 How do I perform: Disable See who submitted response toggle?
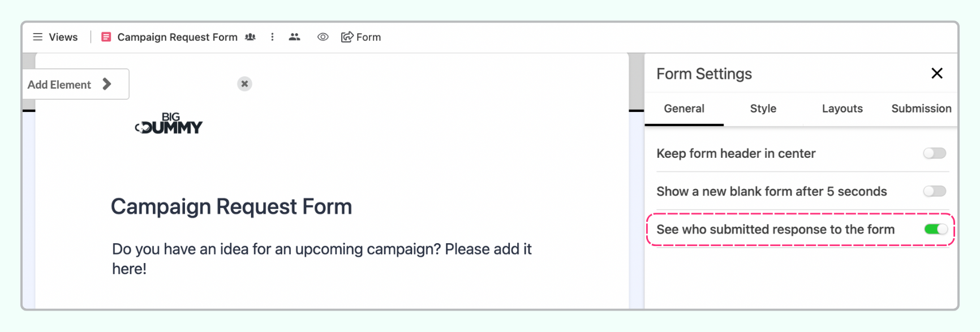935,229
